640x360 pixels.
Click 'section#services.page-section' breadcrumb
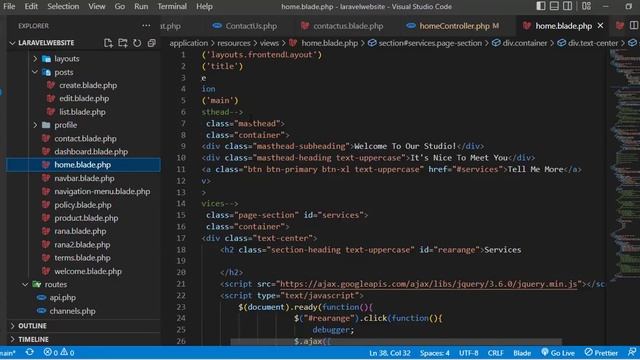pyautogui.click(x=430, y=43)
